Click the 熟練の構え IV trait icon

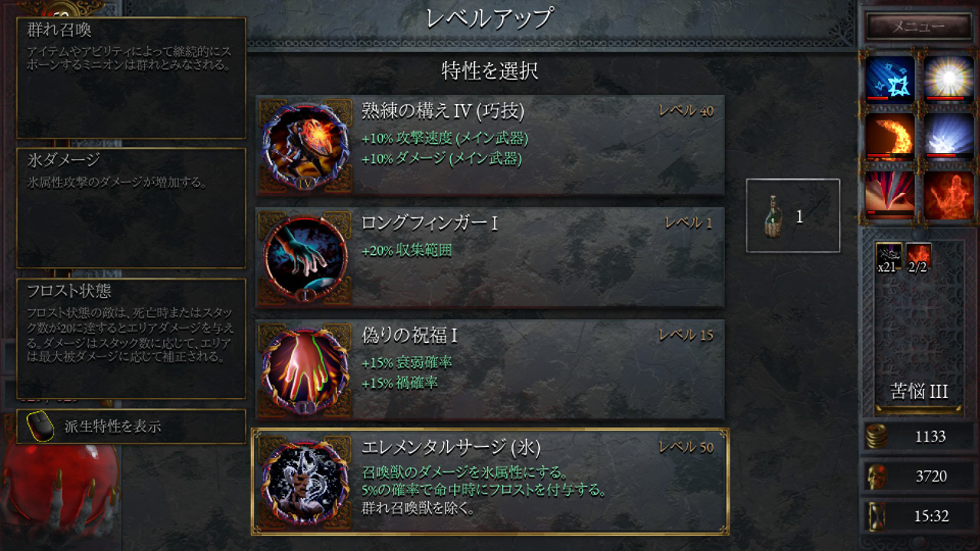click(x=305, y=145)
